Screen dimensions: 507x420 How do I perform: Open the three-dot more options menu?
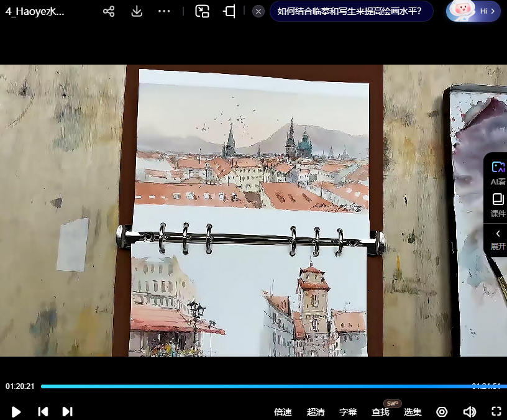point(164,11)
